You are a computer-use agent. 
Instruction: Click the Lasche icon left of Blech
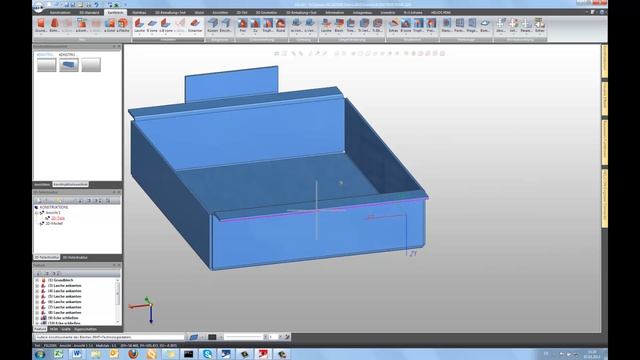326,24
